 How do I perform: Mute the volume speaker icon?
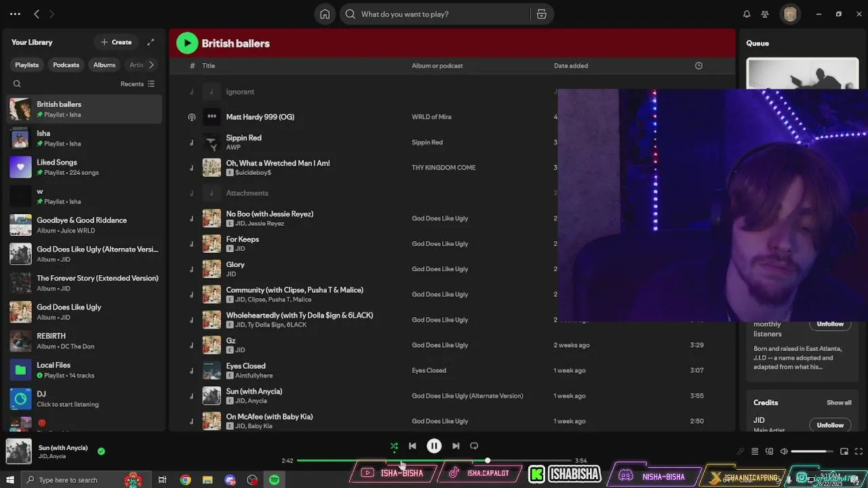784,451
